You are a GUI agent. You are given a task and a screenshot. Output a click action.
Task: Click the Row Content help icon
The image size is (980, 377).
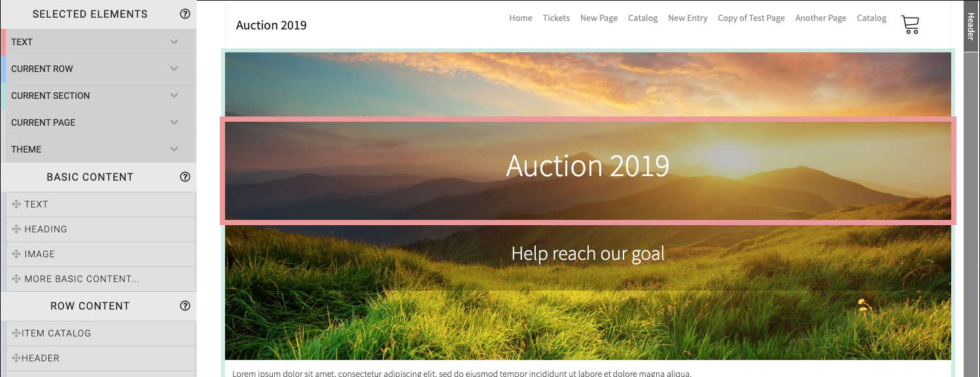tap(185, 306)
